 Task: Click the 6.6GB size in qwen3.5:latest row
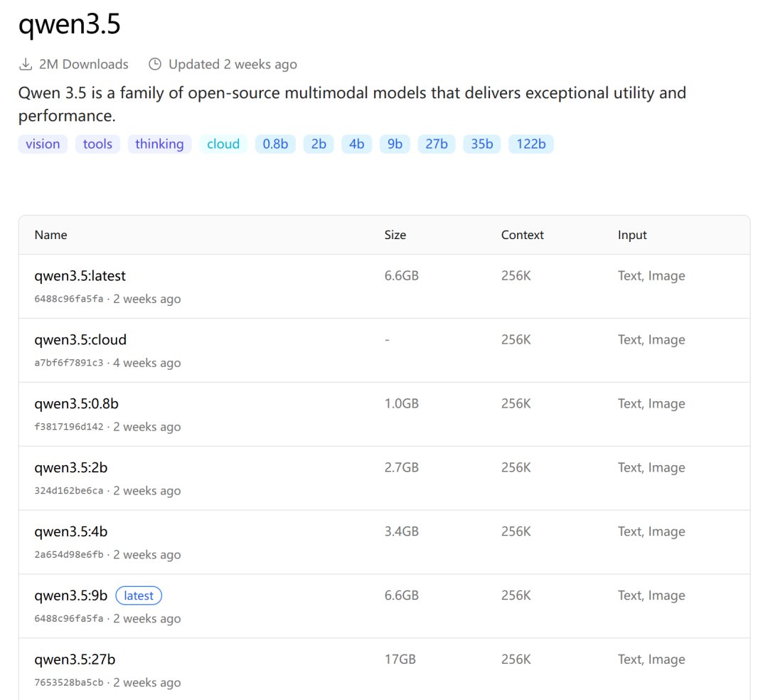point(402,276)
